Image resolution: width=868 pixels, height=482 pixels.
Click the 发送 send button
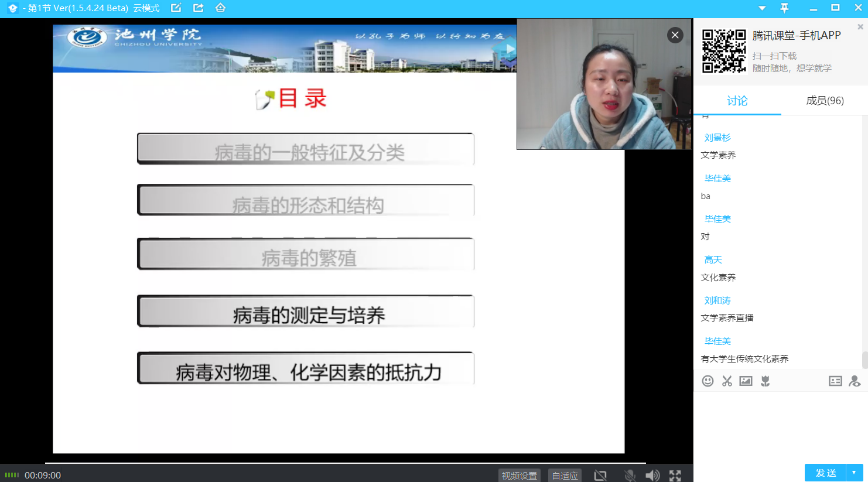pos(826,473)
